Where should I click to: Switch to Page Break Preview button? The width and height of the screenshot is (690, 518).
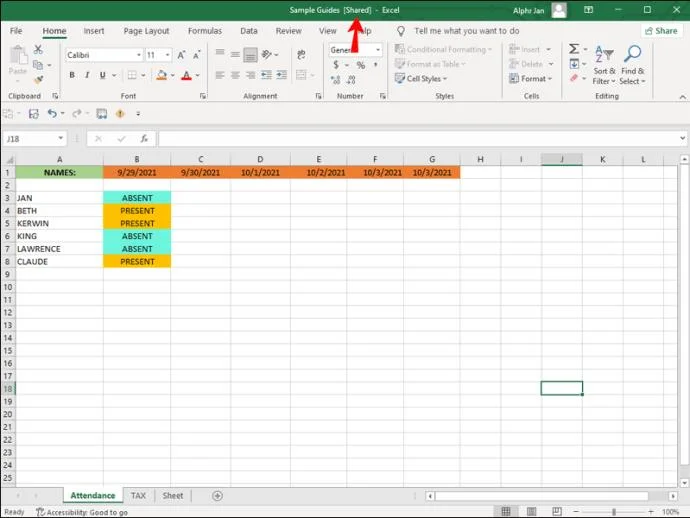[x=557, y=511]
